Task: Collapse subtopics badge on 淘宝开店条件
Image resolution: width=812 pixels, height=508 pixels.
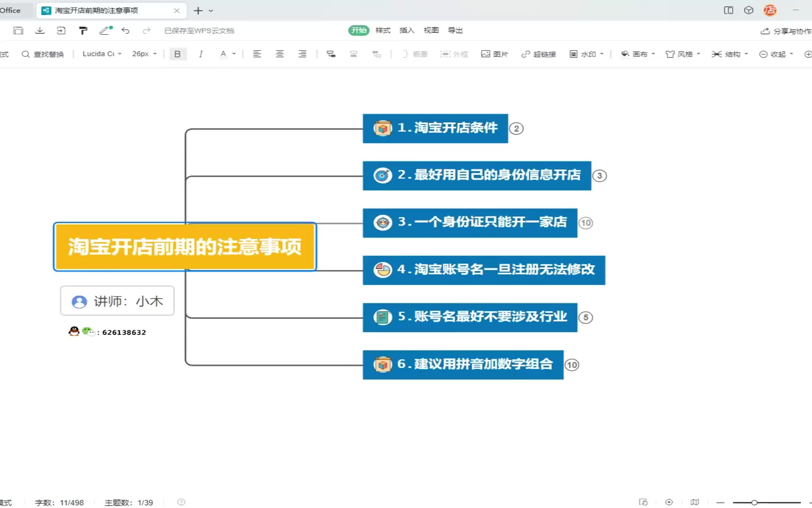Action: 516,128
